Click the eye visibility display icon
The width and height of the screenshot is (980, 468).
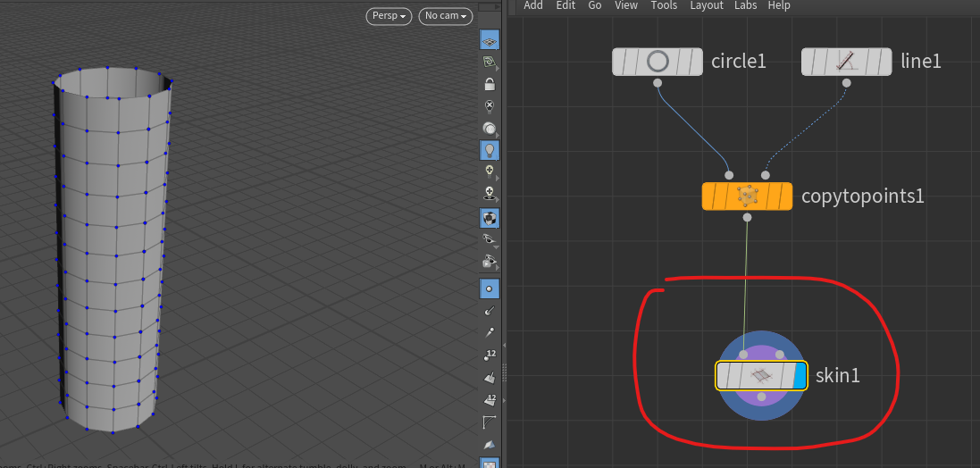point(490,263)
